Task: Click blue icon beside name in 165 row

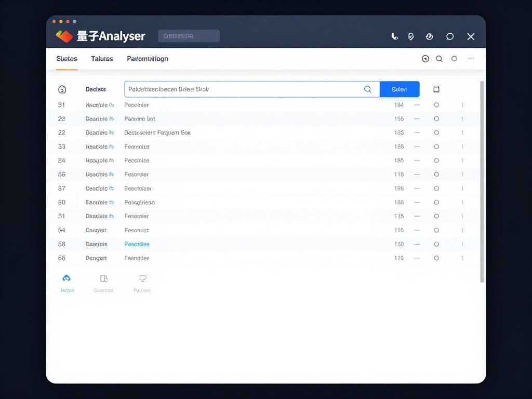Action: point(112,161)
